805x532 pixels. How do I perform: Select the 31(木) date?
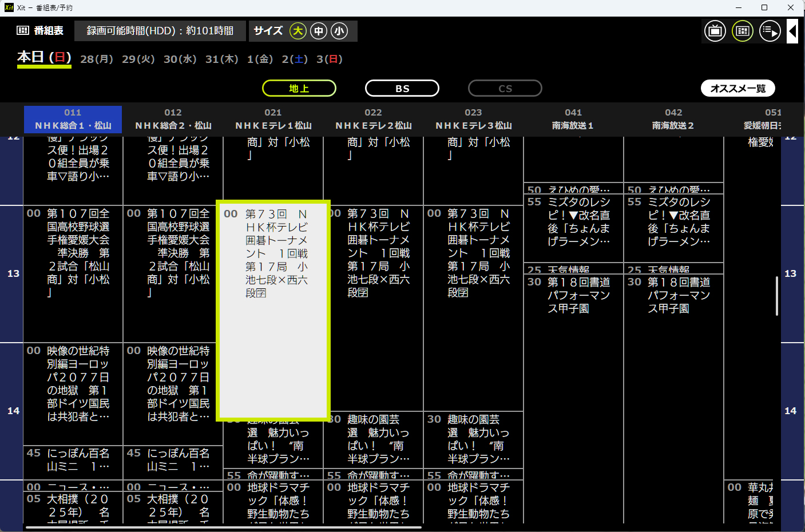(x=221, y=59)
